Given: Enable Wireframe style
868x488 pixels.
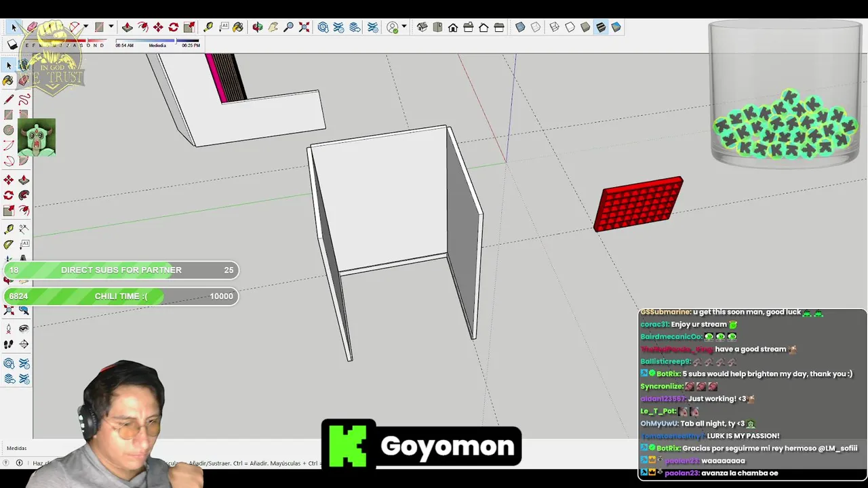Looking at the screenshot, I should click(555, 27).
